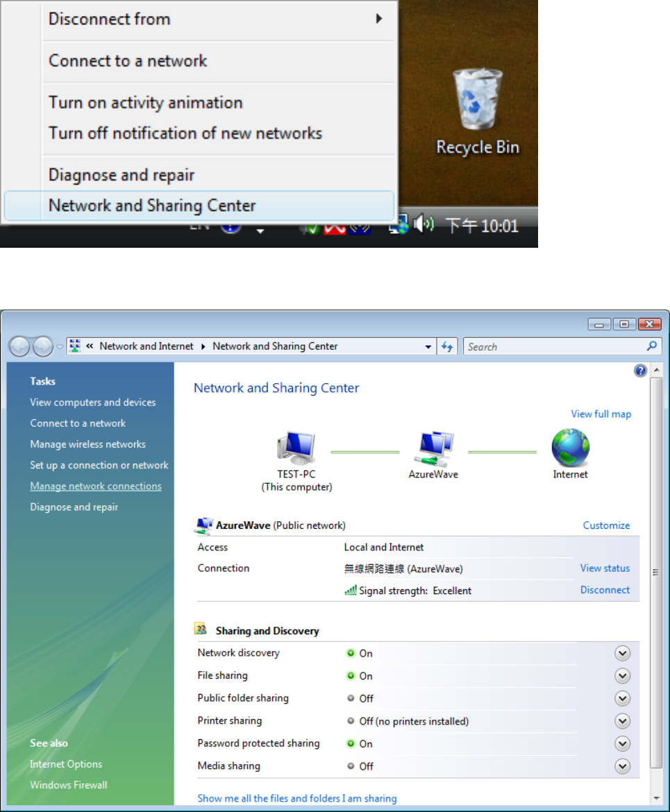The image size is (670, 812).
Task: Click the View full map link
Action: [601, 414]
